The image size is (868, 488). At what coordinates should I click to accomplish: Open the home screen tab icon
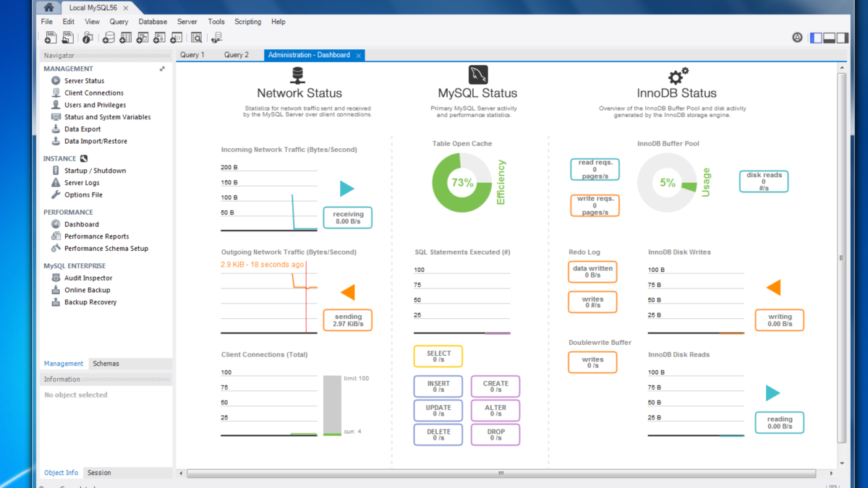point(48,7)
